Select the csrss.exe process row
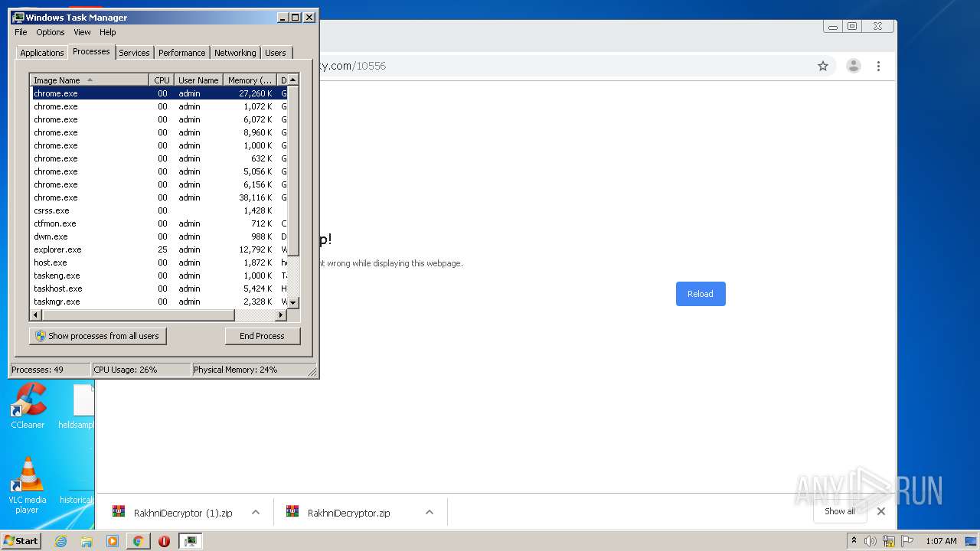980x551 pixels. coord(158,210)
